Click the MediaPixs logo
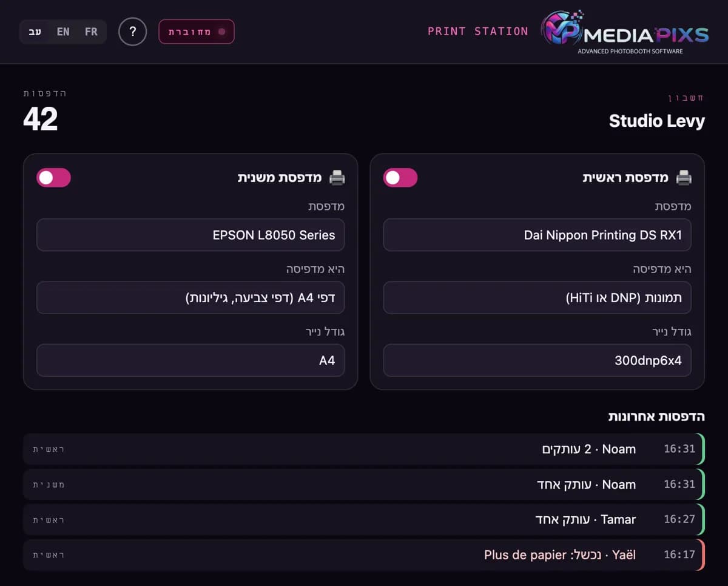This screenshot has width=728, height=586. 625,33
